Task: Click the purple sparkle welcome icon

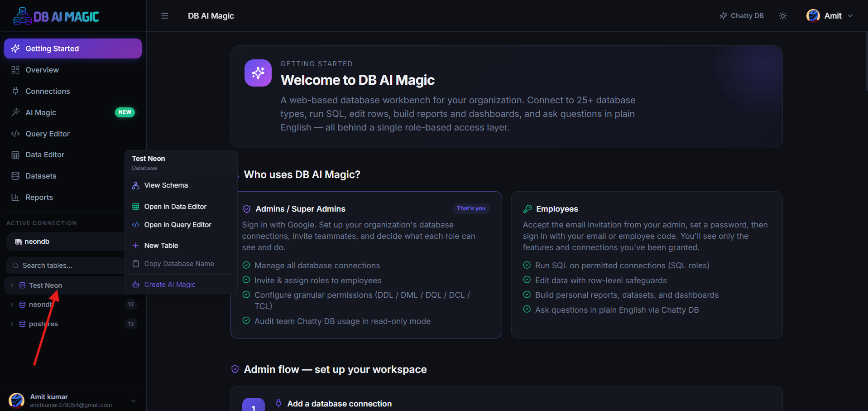Action: click(258, 73)
